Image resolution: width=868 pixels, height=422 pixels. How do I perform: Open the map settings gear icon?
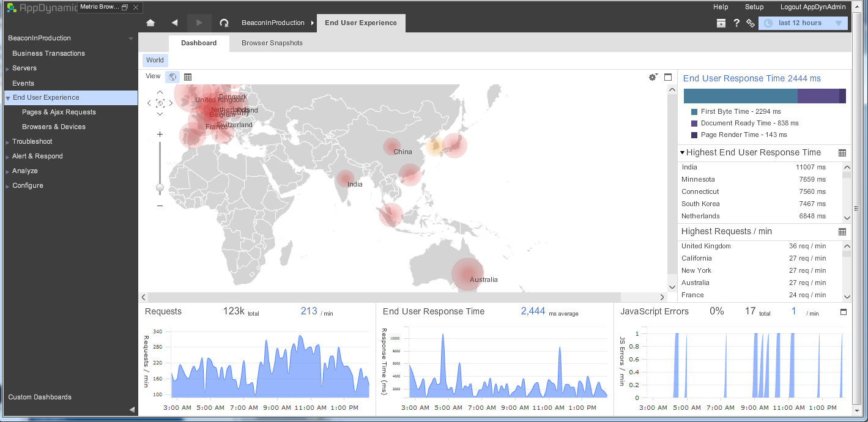(x=653, y=77)
